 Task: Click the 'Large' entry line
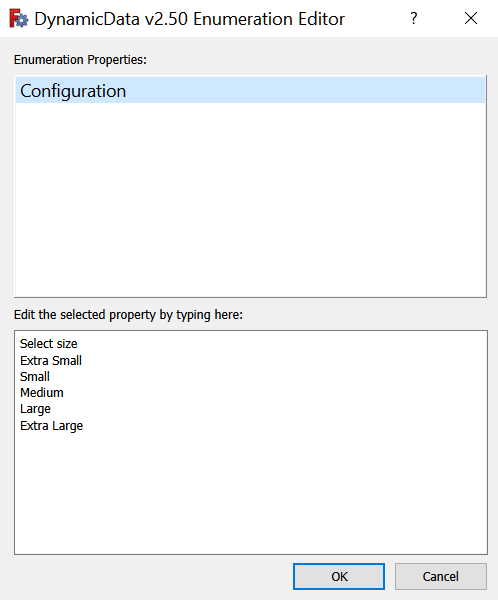[x=35, y=409]
